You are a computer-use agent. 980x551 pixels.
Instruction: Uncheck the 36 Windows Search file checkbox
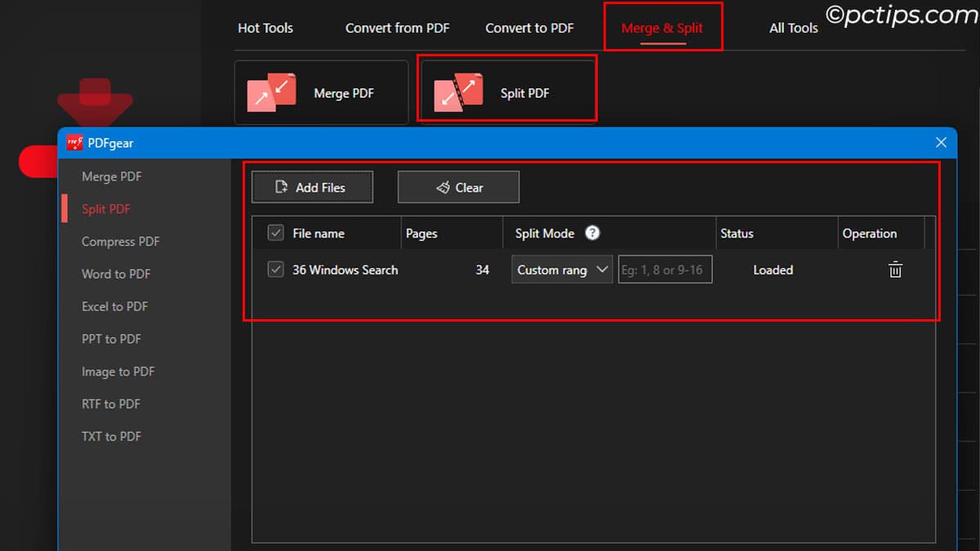(276, 269)
